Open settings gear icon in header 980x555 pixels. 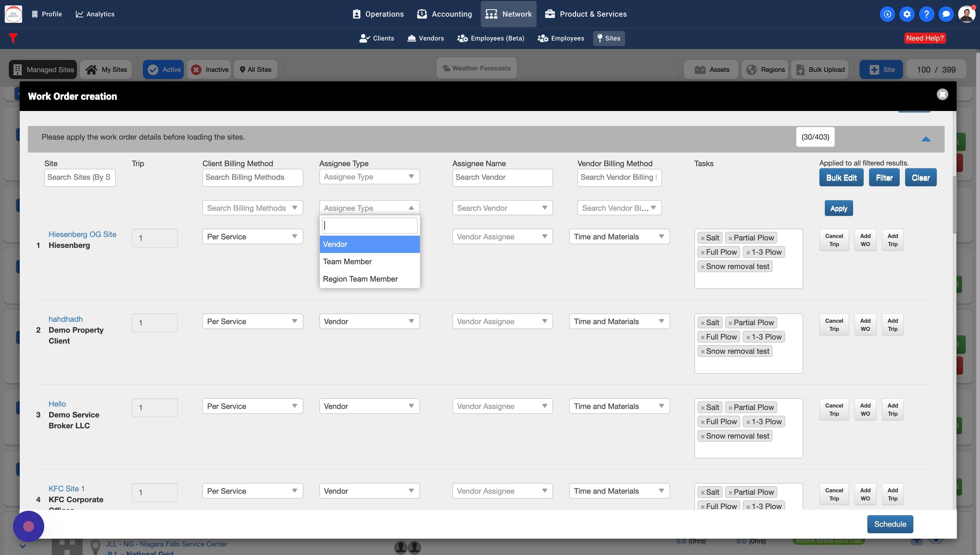[x=907, y=14]
